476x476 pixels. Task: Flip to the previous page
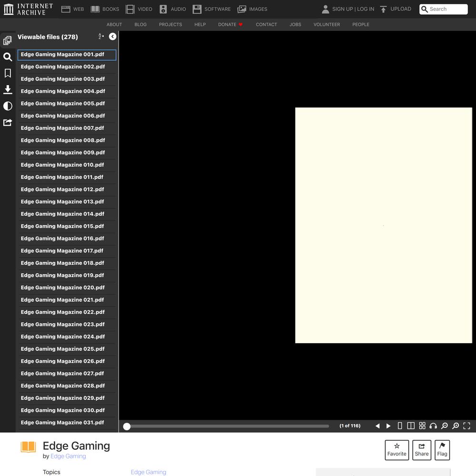click(377, 426)
